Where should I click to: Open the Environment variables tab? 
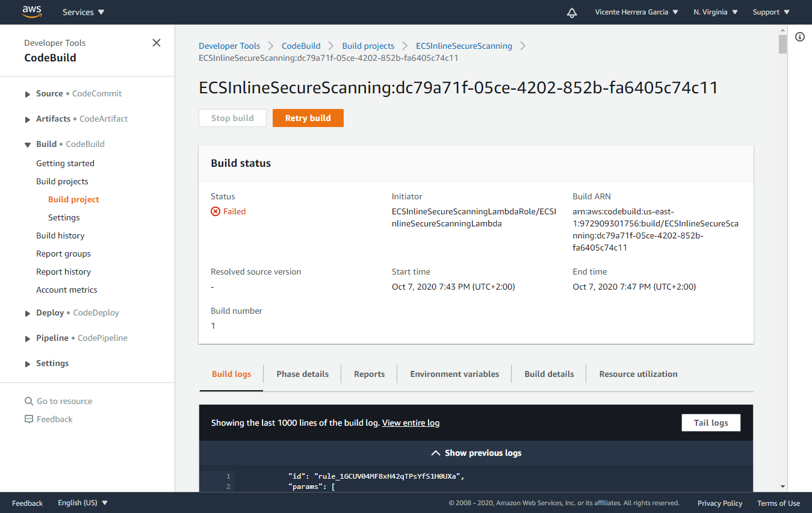454,374
